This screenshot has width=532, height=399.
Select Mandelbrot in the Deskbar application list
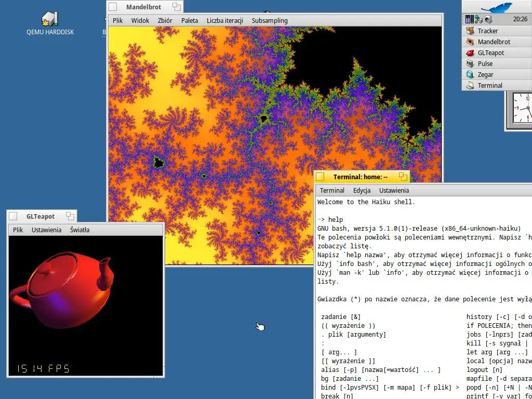click(497, 42)
